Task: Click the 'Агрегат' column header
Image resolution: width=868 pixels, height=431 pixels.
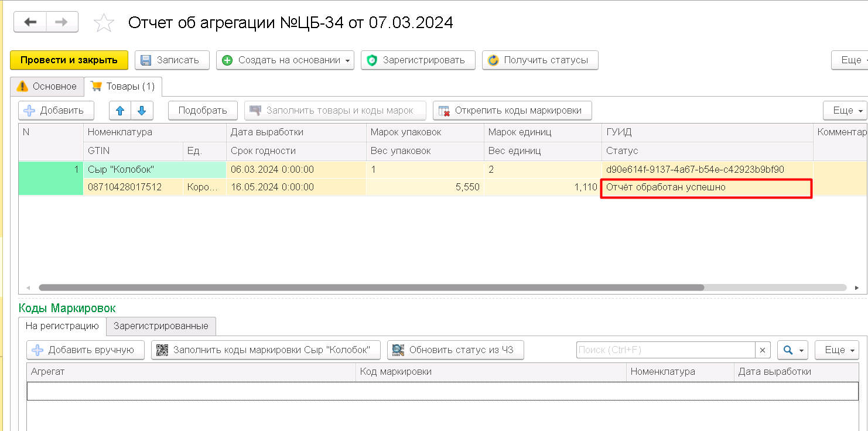Action: click(x=191, y=371)
